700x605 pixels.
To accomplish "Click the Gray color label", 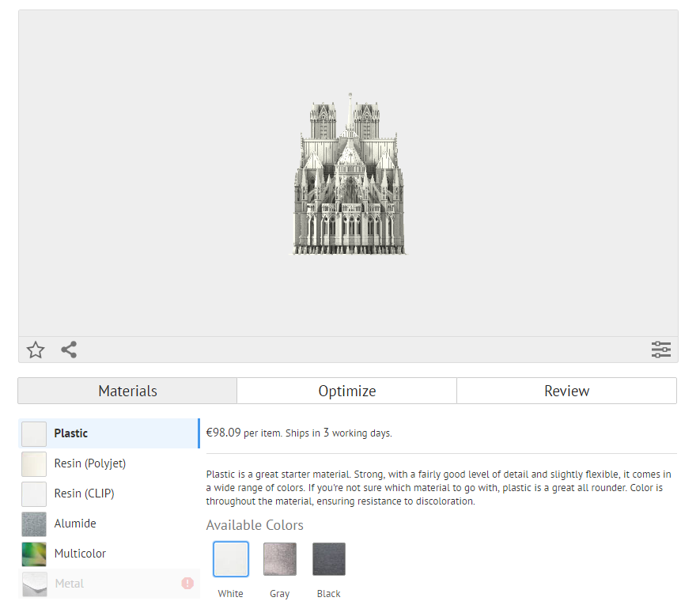I will (279, 594).
